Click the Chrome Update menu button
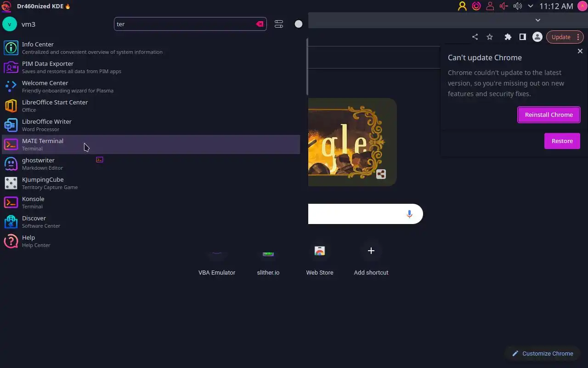This screenshot has height=368, width=588. pos(565,37)
